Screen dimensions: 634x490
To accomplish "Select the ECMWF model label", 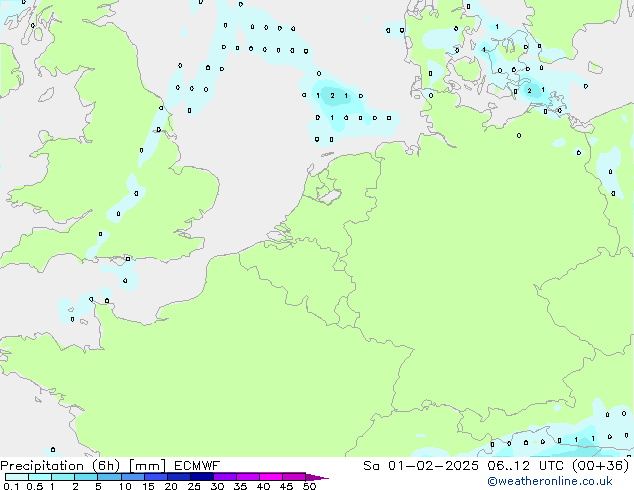I will pyautogui.click(x=197, y=466).
